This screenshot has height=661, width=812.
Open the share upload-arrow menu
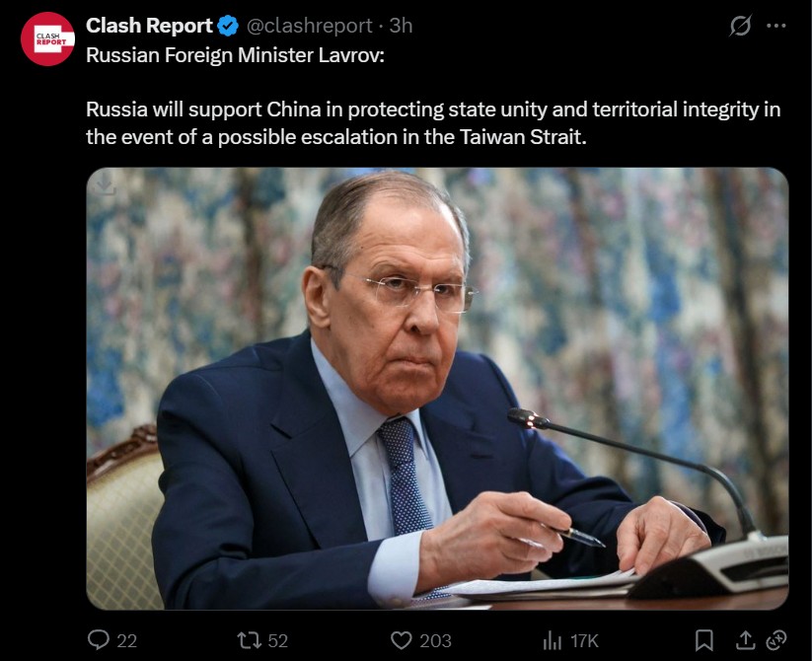click(745, 640)
